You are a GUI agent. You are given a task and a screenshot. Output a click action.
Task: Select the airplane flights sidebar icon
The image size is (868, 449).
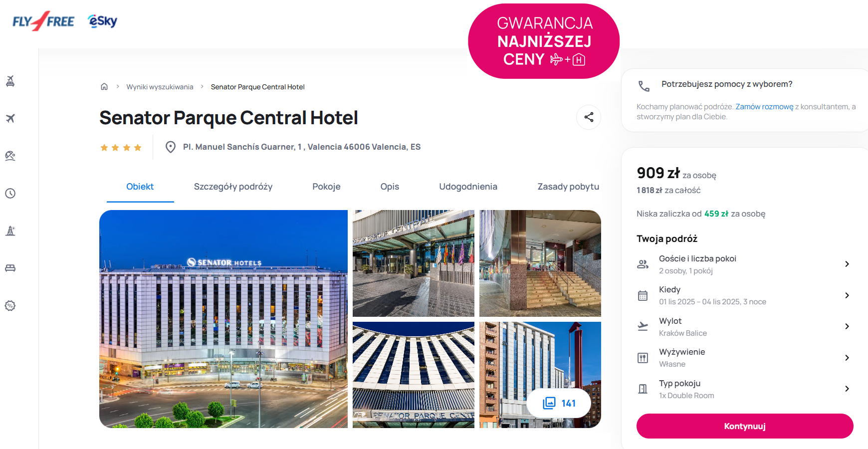10,118
